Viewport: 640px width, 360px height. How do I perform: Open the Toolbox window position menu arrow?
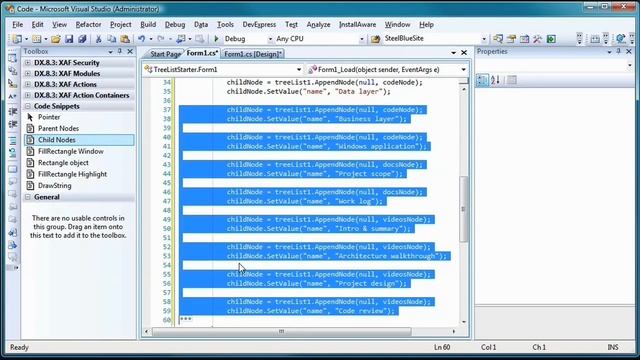pyautogui.click(x=110, y=52)
